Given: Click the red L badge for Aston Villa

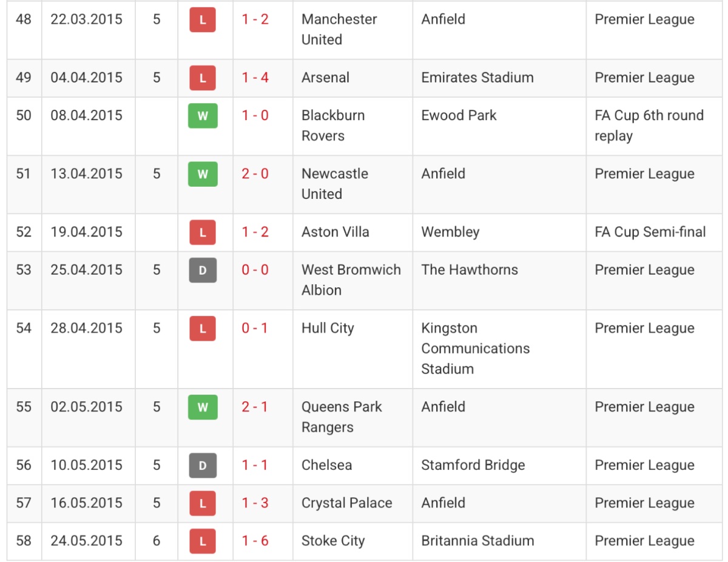Looking at the screenshot, I should pos(203,232).
